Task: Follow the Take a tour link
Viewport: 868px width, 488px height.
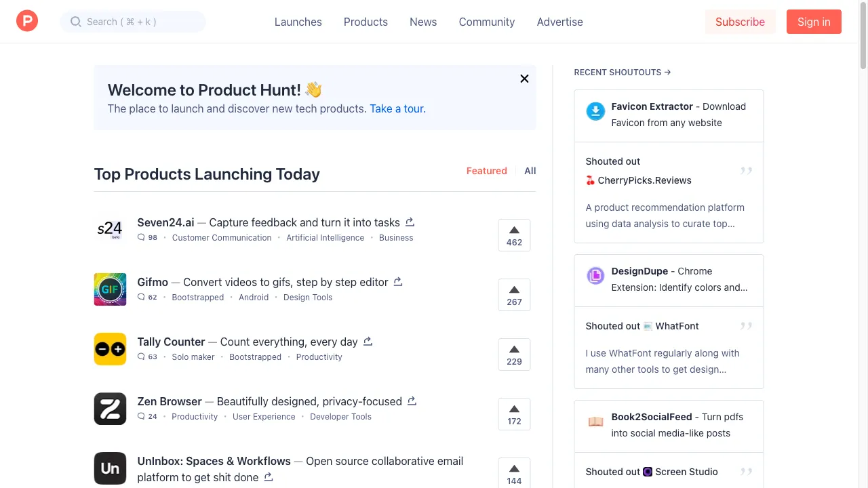Action: pos(397,108)
